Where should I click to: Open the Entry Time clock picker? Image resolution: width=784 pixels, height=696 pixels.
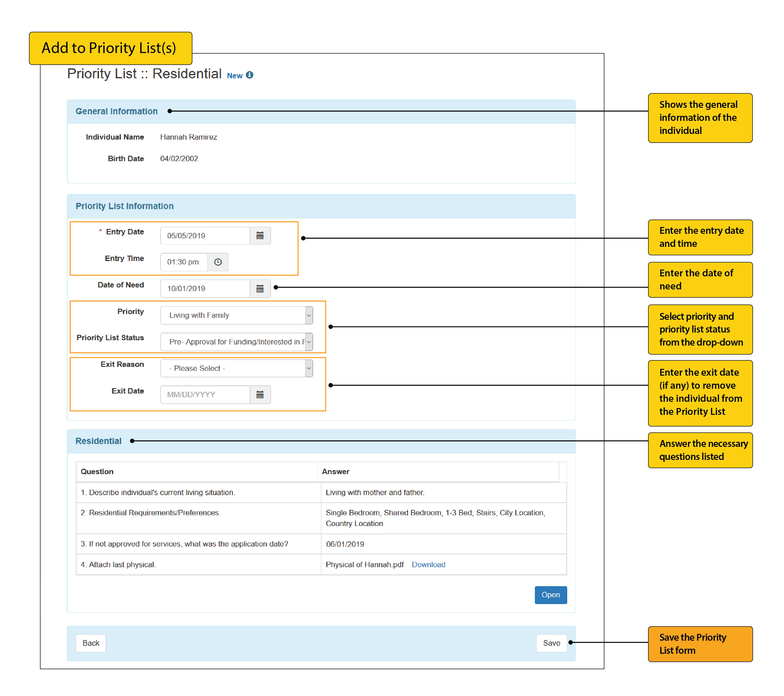tap(217, 262)
